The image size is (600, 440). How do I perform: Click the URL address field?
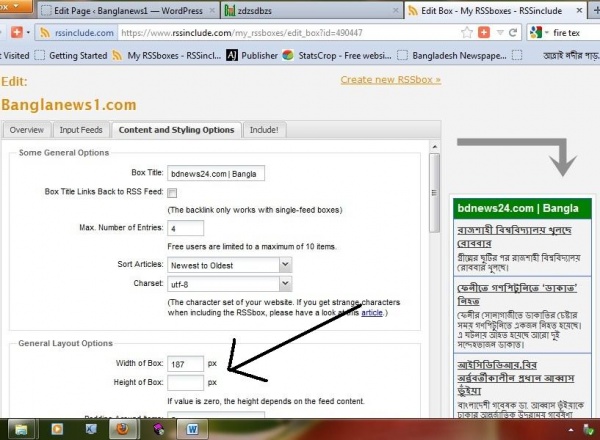pyautogui.click(x=287, y=33)
